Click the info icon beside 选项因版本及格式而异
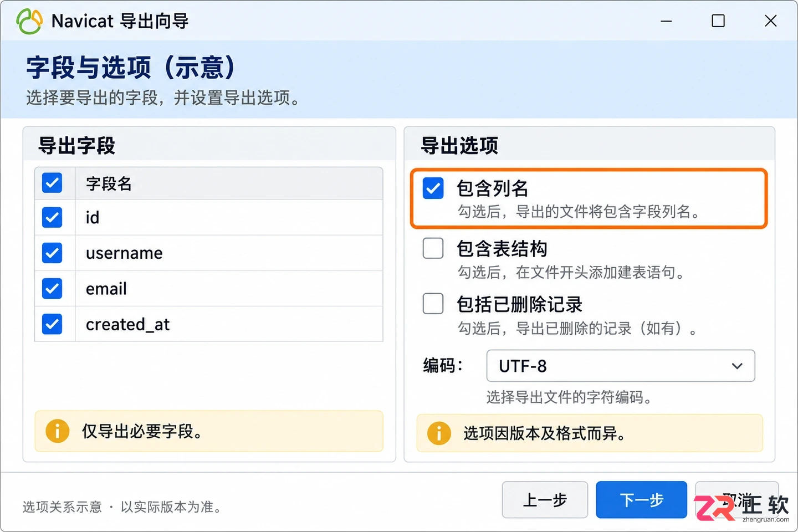The height and width of the screenshot is (532, 798). (x=439, y=433)
